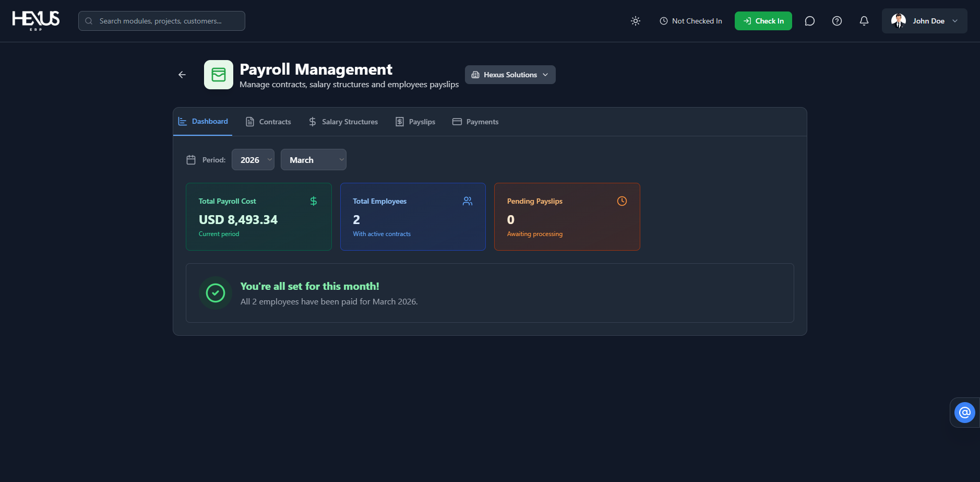980x482 pixels.
Task: Open the notifications bell
Action: click(864, 21)
